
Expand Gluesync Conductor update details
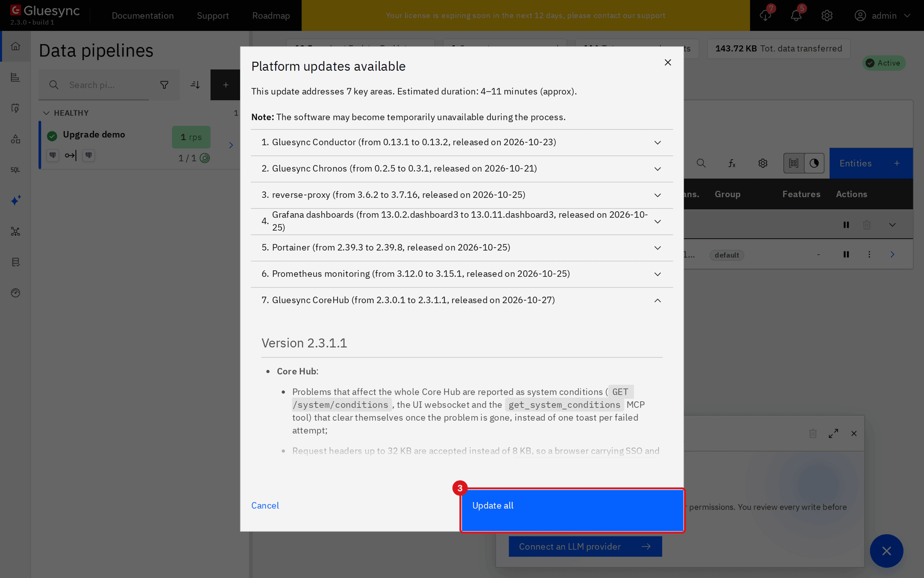pos(462,142)
